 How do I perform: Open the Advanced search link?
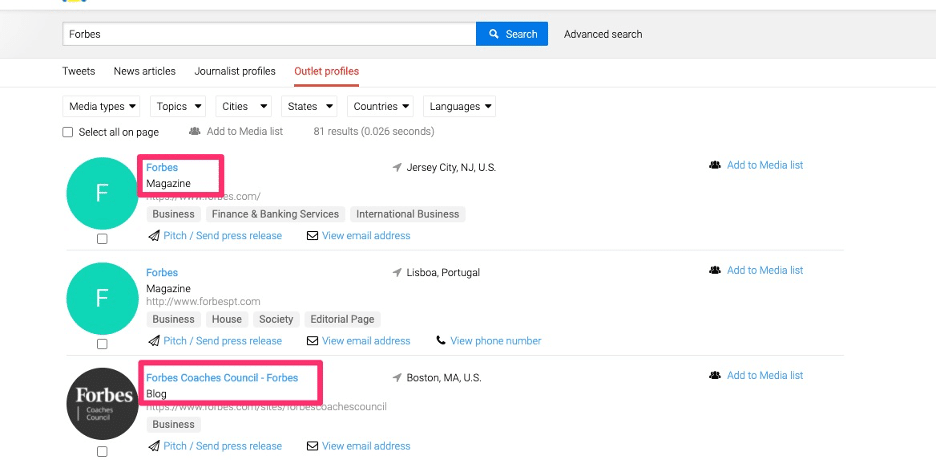603,34
